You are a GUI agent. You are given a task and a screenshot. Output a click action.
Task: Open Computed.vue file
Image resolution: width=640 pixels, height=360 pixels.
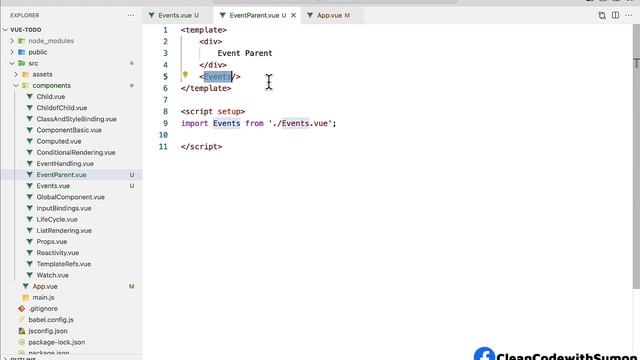[59, 141]
